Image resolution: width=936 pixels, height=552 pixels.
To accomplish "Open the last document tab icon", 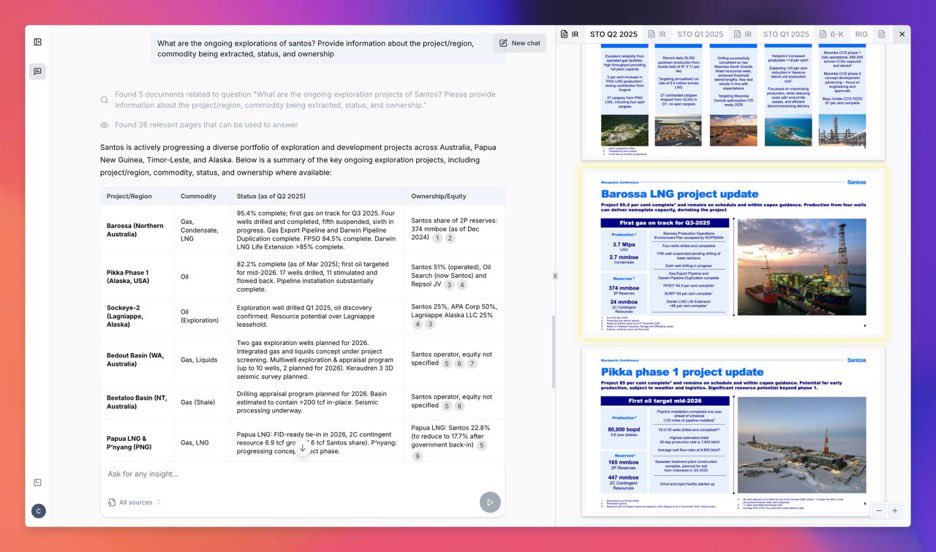I will pyautogui.click(x=882, y=34).
